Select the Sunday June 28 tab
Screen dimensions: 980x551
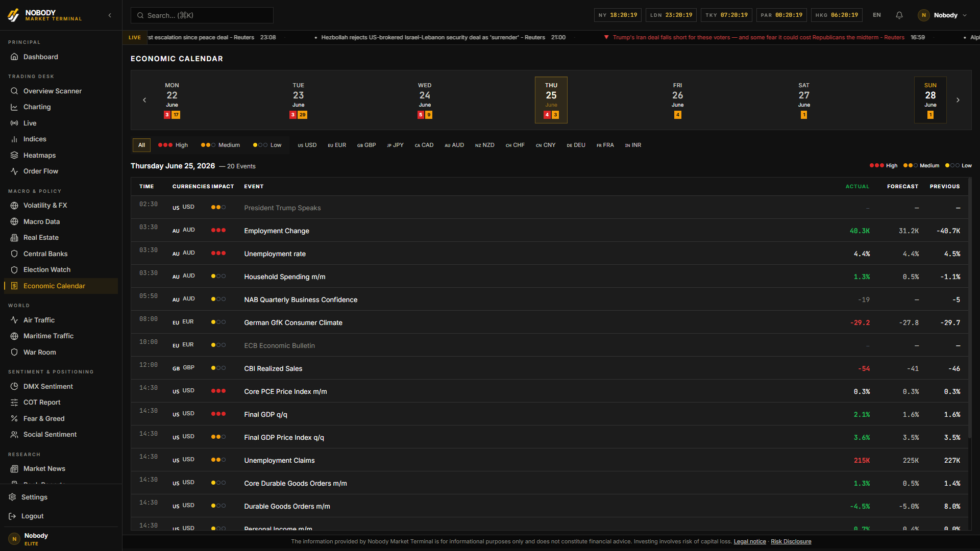tap(930, 100)
